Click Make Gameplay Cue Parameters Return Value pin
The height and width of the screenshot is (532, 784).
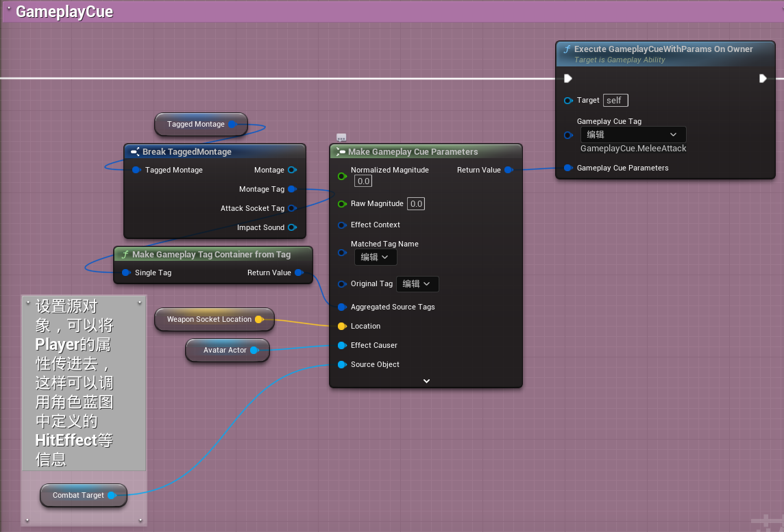509,170
